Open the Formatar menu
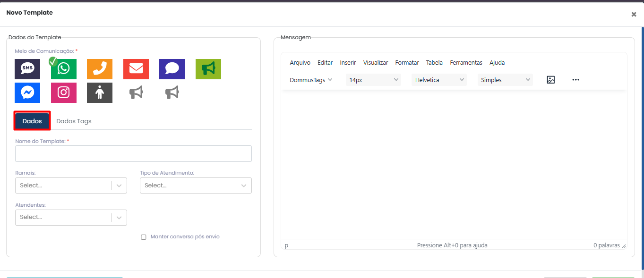This screenshot has height=278, width=644. 407,62
